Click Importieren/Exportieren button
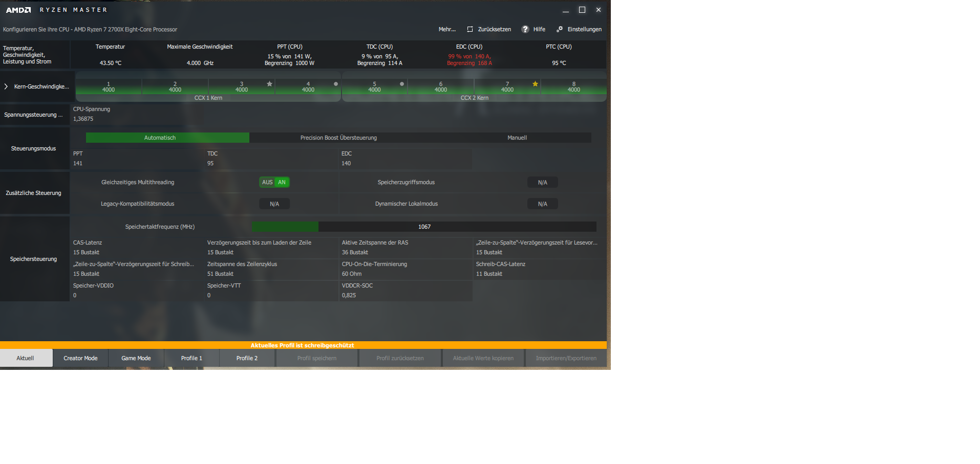 pyautogui.click(x=566, y=358)
